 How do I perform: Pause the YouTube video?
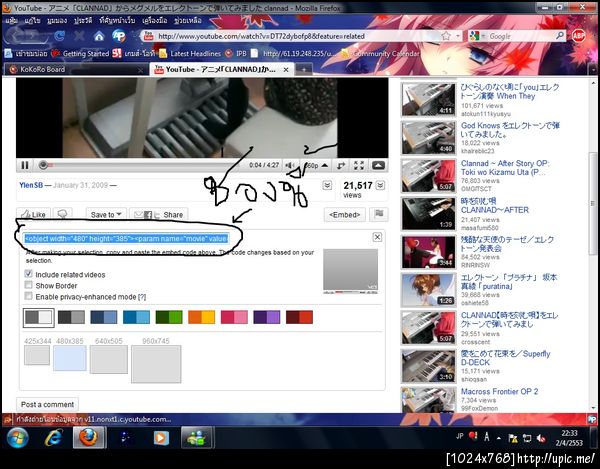25,165
